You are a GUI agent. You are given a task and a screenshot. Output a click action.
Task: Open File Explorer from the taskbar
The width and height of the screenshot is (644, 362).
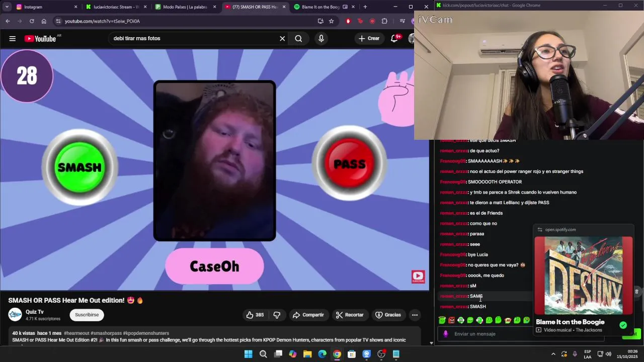point(307,354)
